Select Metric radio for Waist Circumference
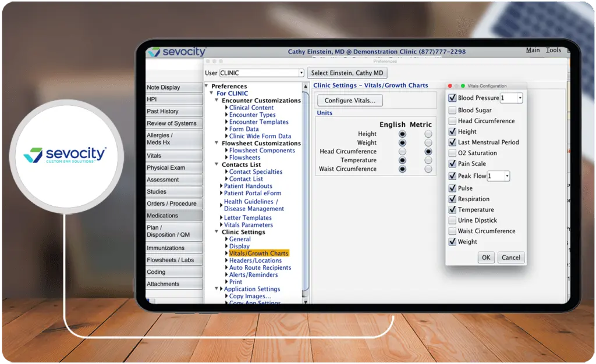Viewport: 596px width, 364px height. [428, 169]
